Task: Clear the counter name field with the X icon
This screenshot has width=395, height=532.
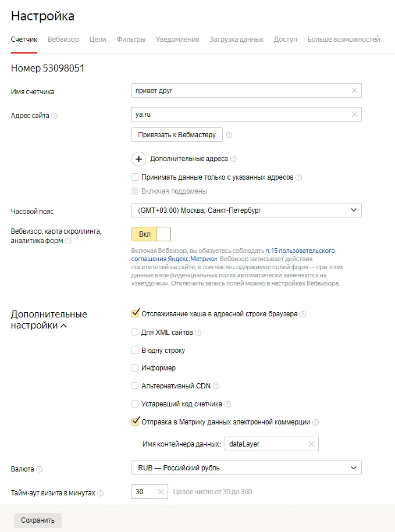Action: (x=354, y=91)
